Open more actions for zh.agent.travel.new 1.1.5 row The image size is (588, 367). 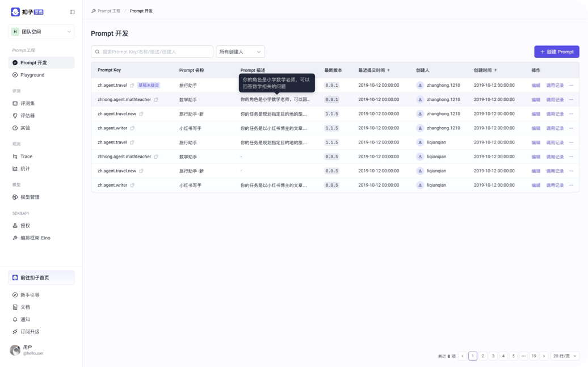[571, 114]
